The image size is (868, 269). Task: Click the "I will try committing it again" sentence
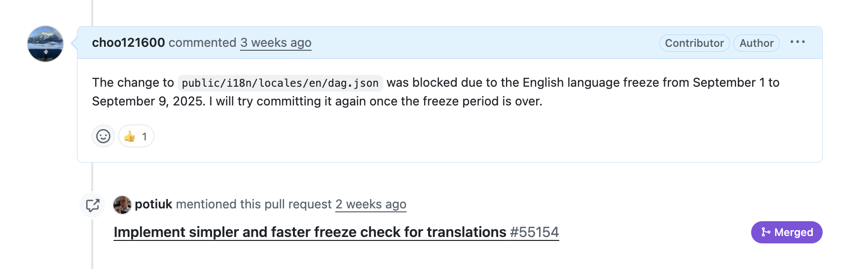pos(375,101)
